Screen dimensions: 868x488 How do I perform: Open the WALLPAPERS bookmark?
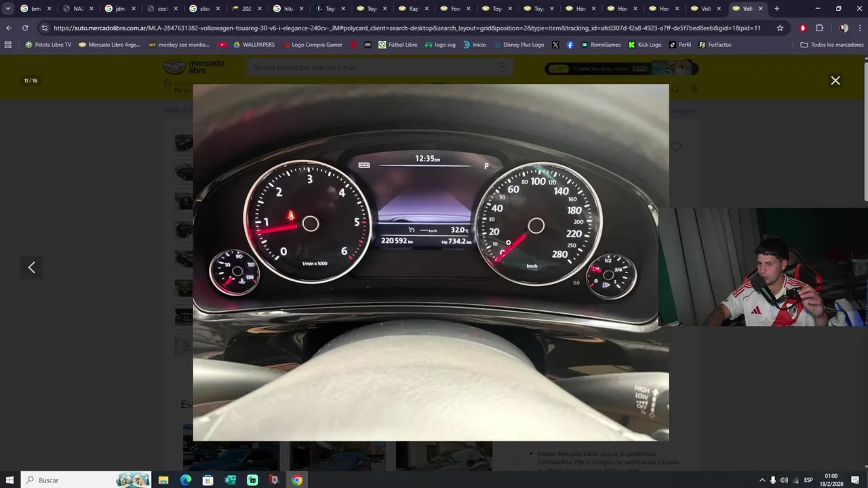(x=254, y=45)
